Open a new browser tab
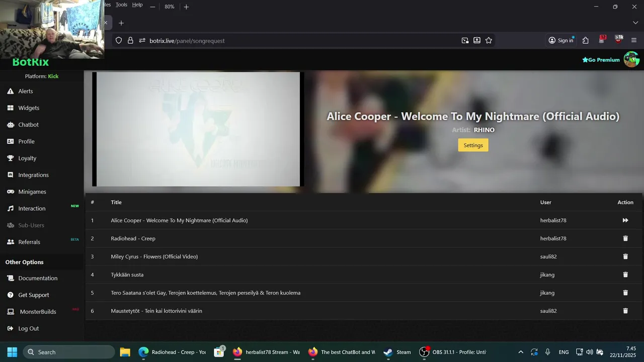Viewport: 644px width, 362px height. pos(121,23)
